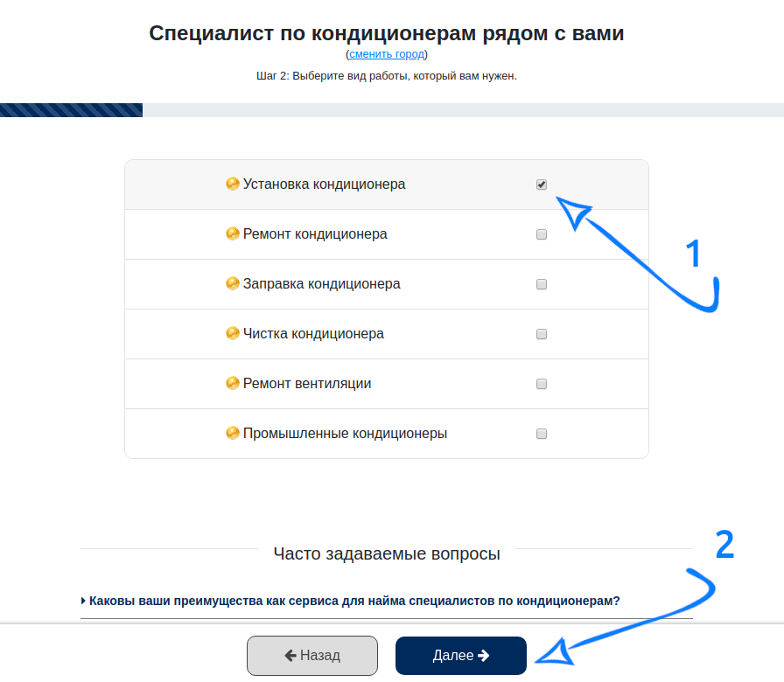Click the Ремонт вентиляции label
The image size is (784, 682).
coord(307,384)
